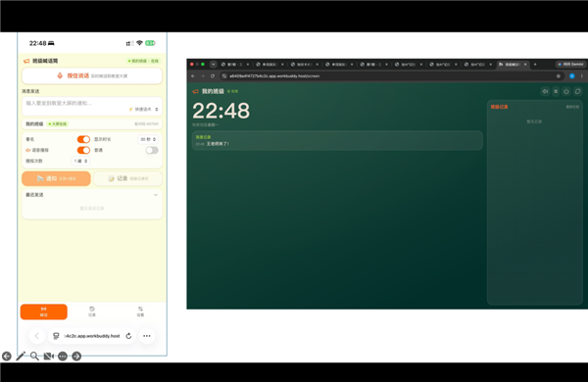Click Chrome forward arrow in desktop browser
The image size is (588, 382).
coord(203,75)
